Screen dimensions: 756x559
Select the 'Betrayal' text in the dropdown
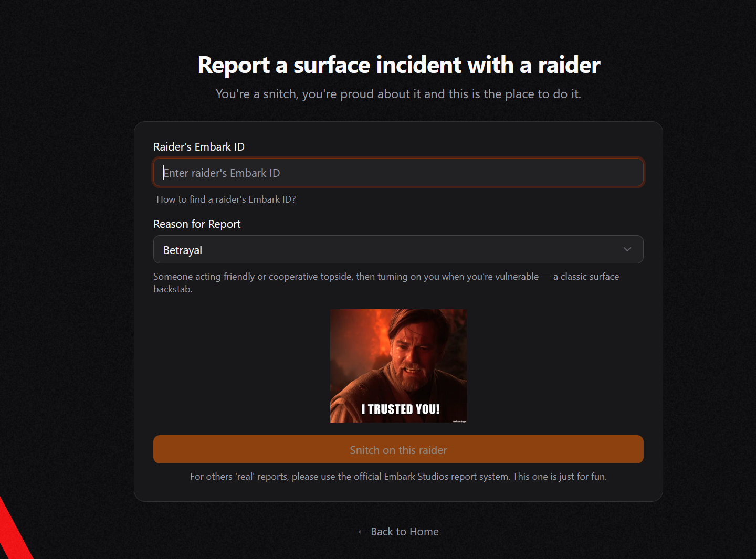183,250
